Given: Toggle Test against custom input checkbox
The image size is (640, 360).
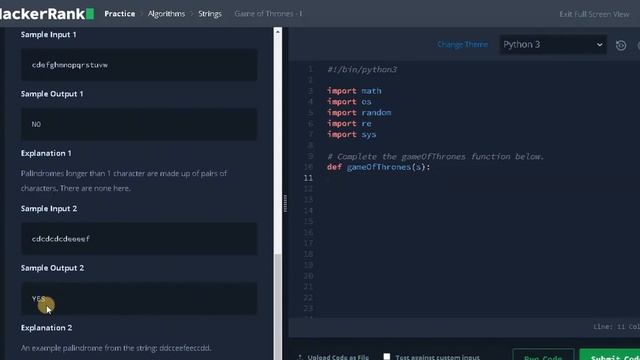Looking at the screenshot, I should click(387, 356).
